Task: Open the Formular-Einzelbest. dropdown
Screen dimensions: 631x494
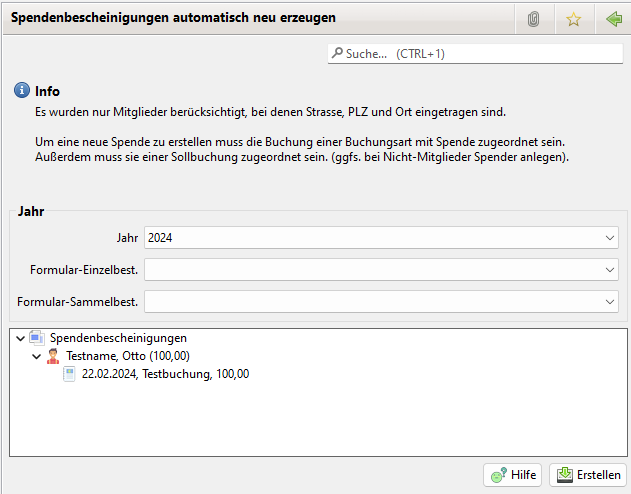Action: tap(610, 270)
